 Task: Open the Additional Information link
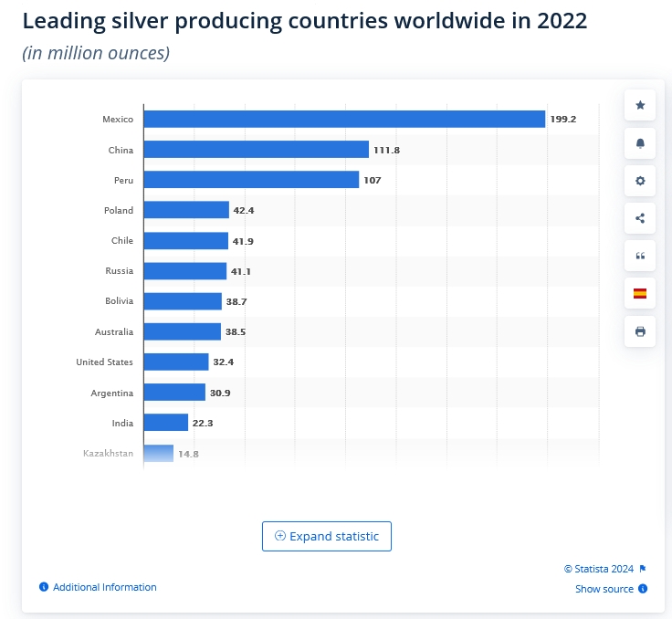click(105, 587)
